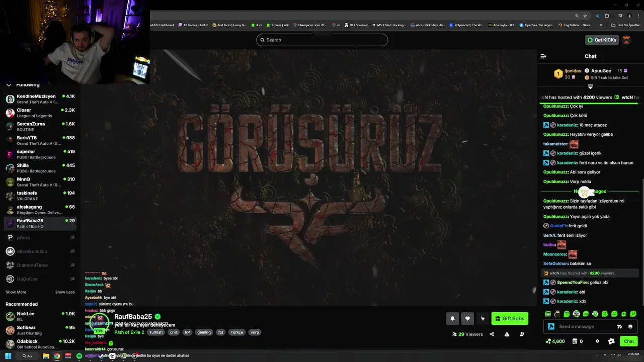Collapse the chat panel with arrow icon
The width and height of the screenshot is (644, 362).
pyautogui.click(x=543, y=56)
